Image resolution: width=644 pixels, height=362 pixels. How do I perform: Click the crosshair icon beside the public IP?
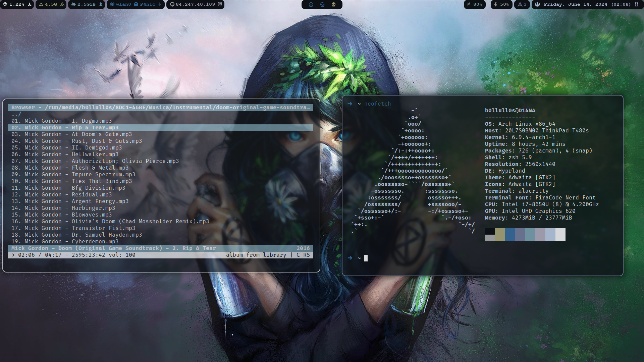(172, 4)
